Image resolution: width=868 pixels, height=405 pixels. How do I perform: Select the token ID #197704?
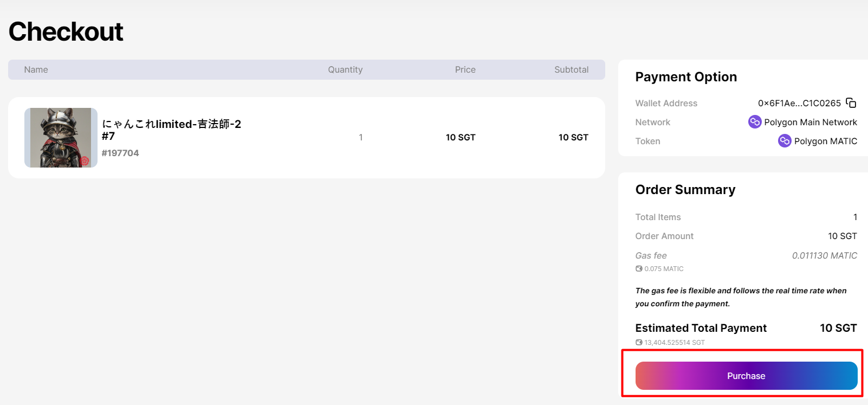pos(120,153)
